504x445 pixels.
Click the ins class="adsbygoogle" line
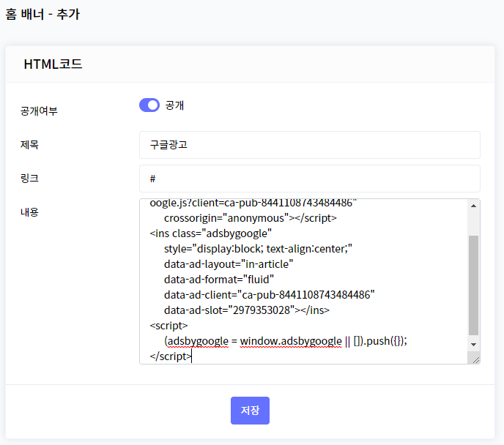(210, 233)
